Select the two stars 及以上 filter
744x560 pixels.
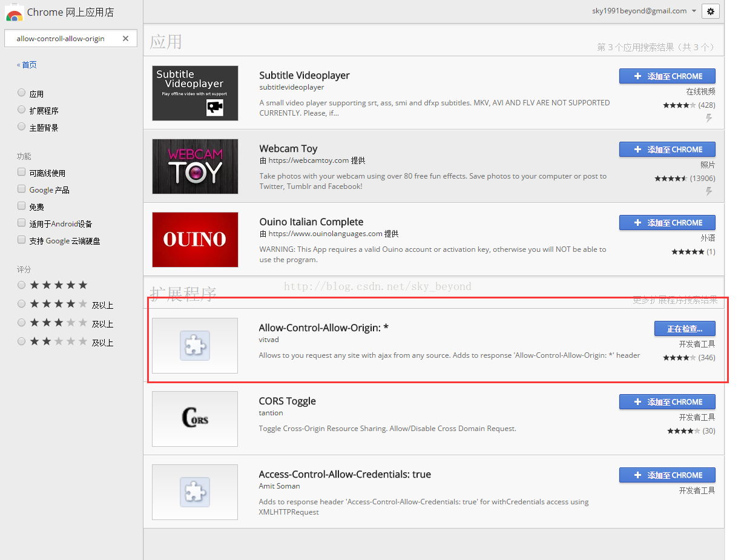(x=22, y=341)
